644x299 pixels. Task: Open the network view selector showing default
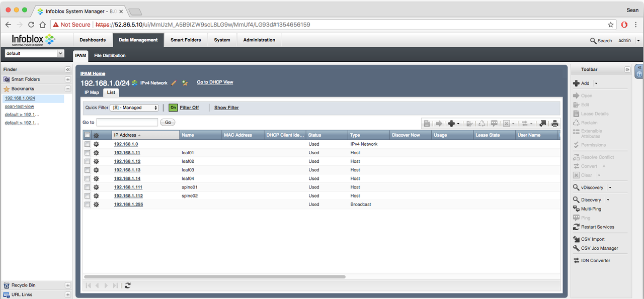[33, 53]
